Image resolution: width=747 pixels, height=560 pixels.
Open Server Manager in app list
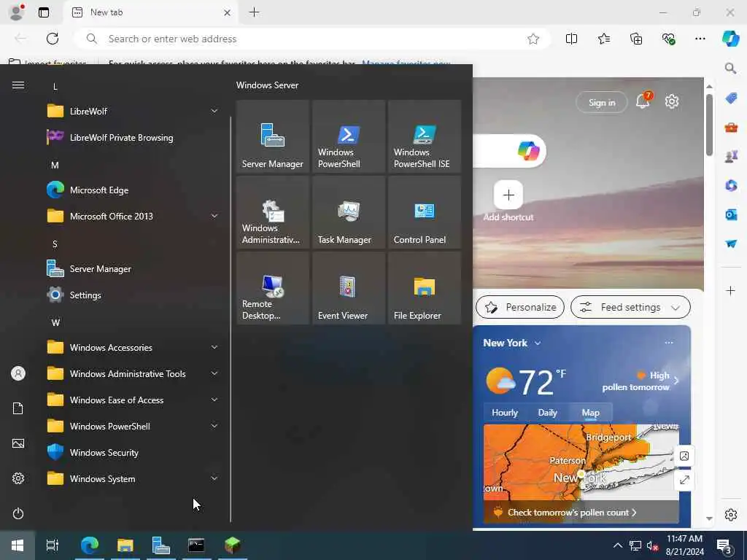tap(133, 268)
